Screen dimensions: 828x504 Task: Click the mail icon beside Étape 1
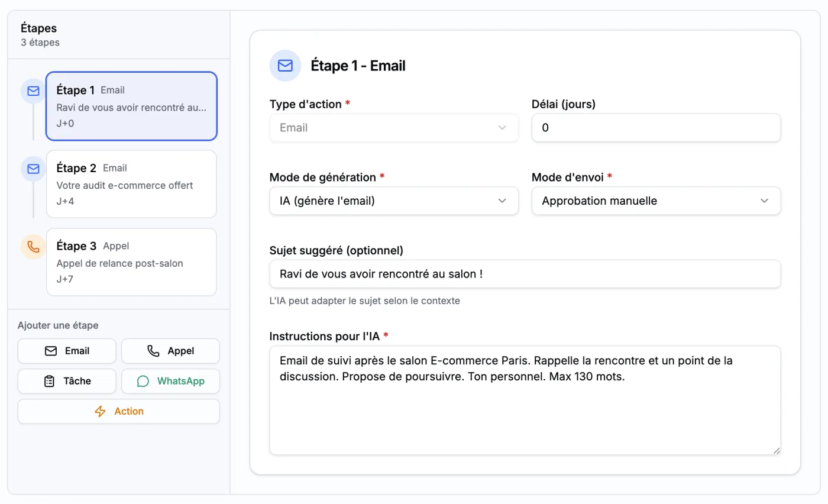point(33,91)
